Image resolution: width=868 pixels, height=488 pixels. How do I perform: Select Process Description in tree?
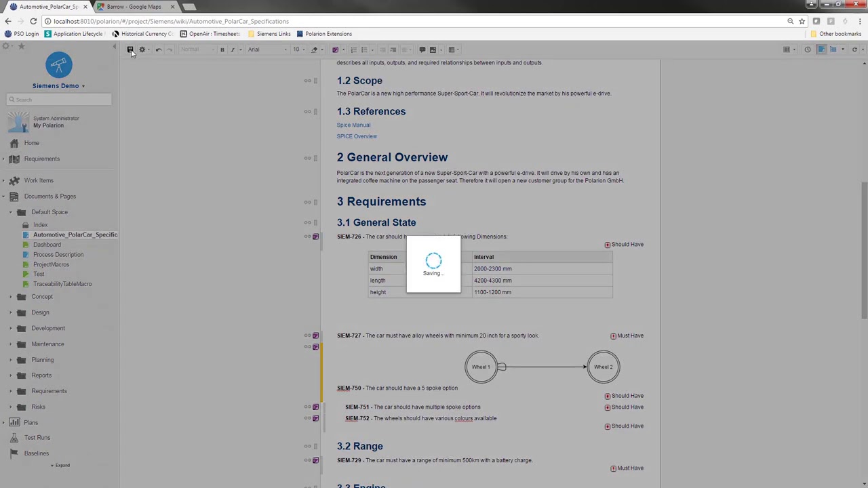58,255
